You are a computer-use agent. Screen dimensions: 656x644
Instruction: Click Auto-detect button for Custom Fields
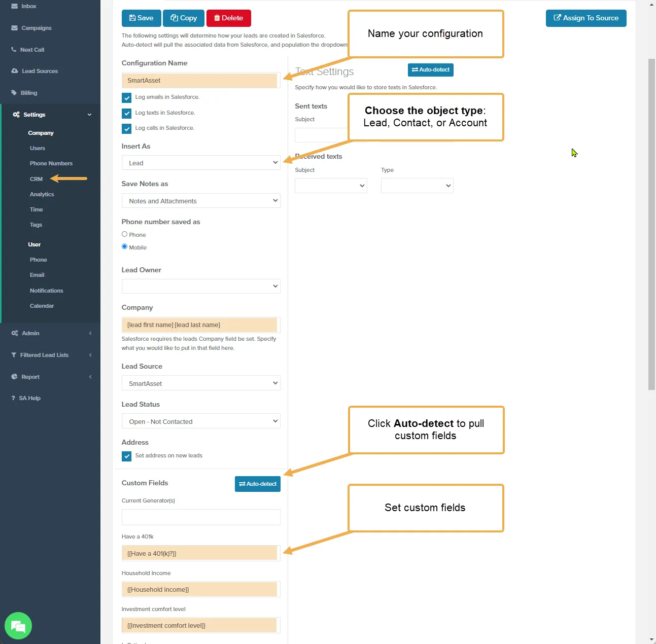click(258, 484)
